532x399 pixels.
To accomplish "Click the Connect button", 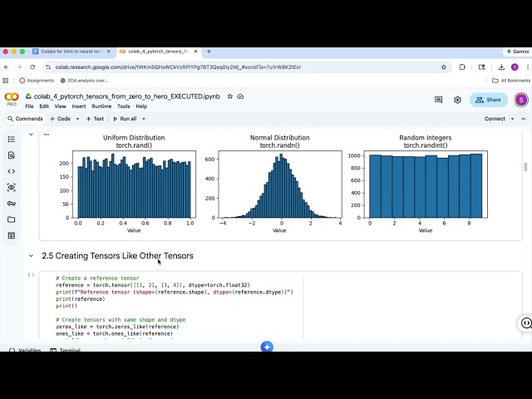I will [495, 119].
